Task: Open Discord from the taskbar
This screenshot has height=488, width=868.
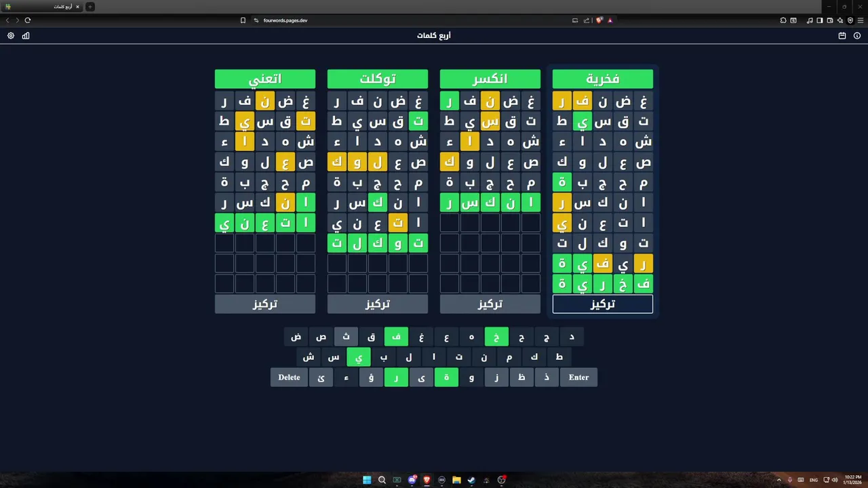Action: [x=412, y=480]
